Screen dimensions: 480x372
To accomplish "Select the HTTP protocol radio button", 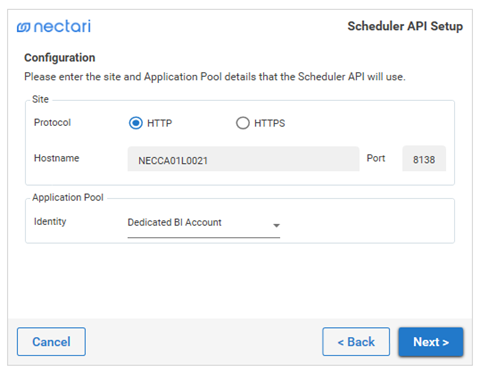I will pos(136,123).
